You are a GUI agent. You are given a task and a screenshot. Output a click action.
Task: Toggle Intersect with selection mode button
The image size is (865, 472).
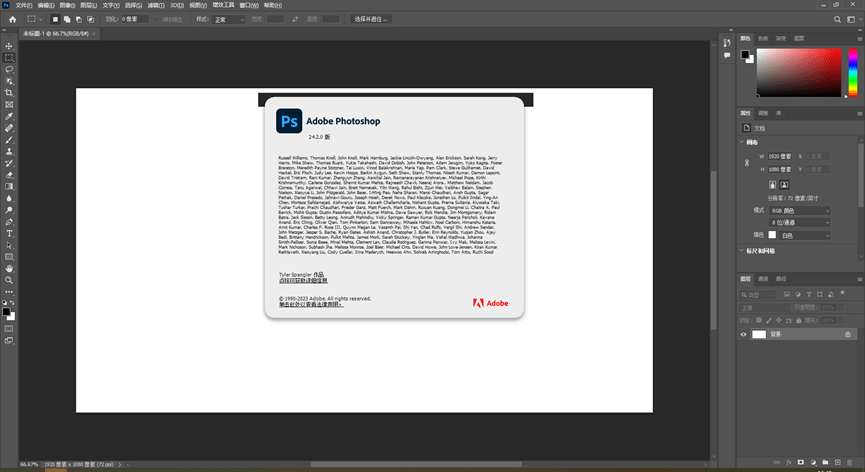90,19
